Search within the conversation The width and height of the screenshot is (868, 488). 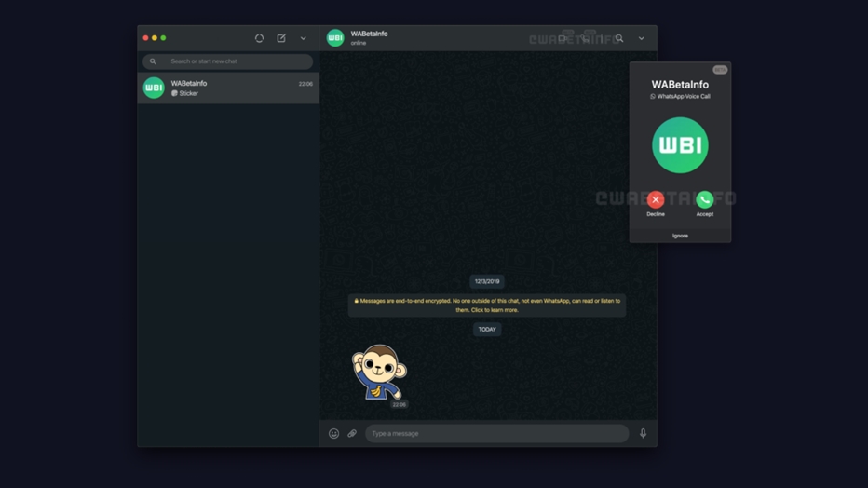[x=619, y=38]
